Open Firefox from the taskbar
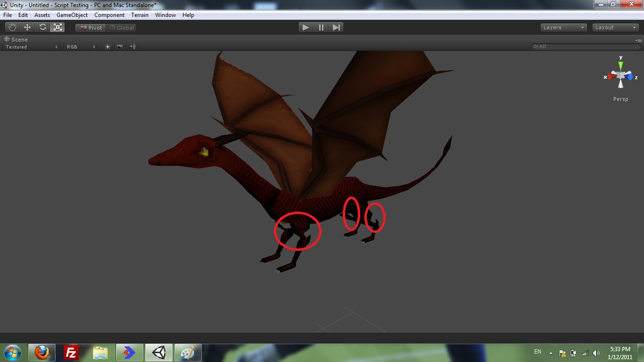 click(x=42, y=352)
